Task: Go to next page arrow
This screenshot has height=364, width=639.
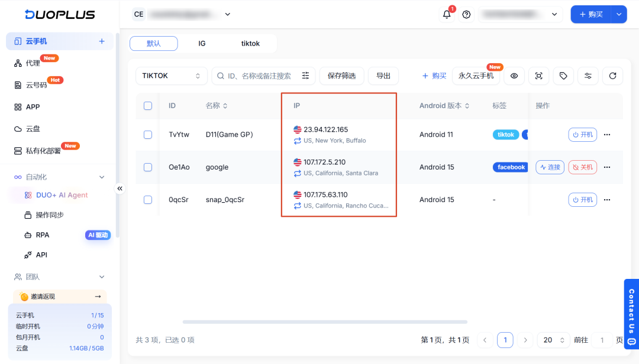Action: pos(525,340)
